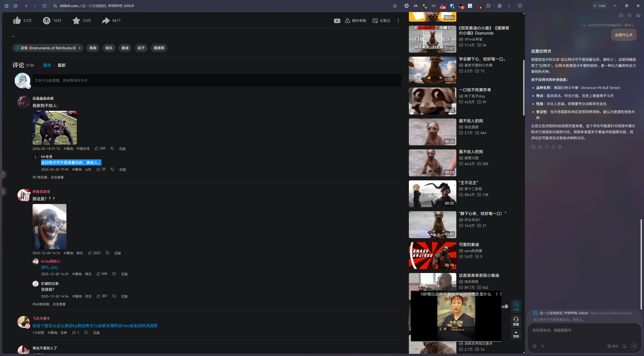Screen dimensions: 644x356
Task: Open the 记笔记 notes tool
Action: pyautogui.click(x=381, y=21)
